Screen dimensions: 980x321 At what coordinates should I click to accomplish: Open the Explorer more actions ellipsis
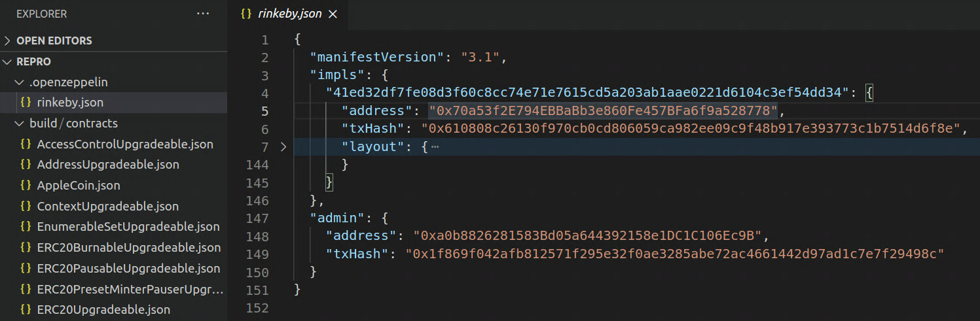tap(203, 14)
